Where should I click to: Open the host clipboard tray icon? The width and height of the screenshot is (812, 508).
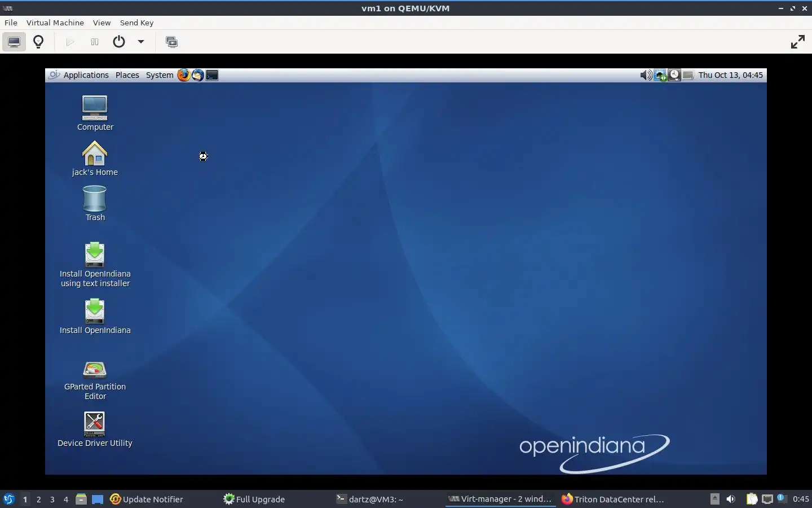coord(752,499)
